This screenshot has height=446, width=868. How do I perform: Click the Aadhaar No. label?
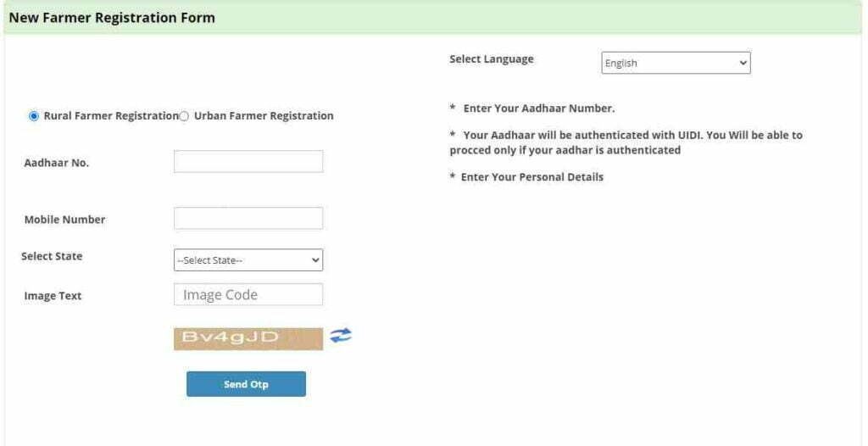57,164
